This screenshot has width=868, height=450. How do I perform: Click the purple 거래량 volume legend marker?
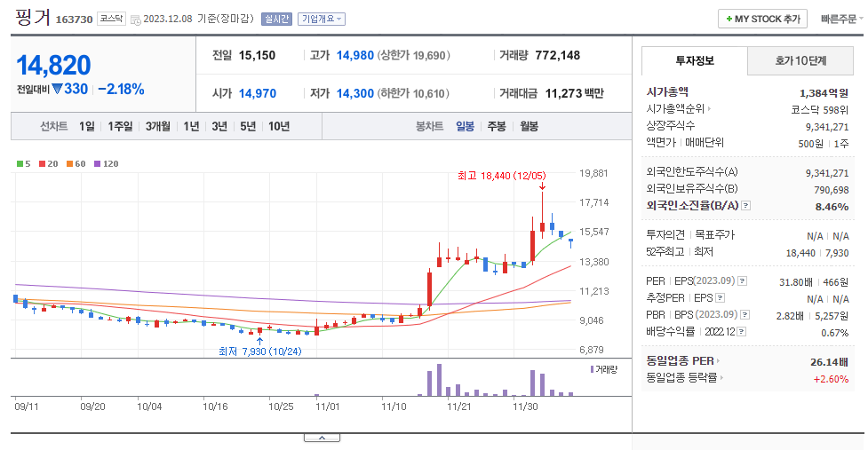tap(593, 369)
